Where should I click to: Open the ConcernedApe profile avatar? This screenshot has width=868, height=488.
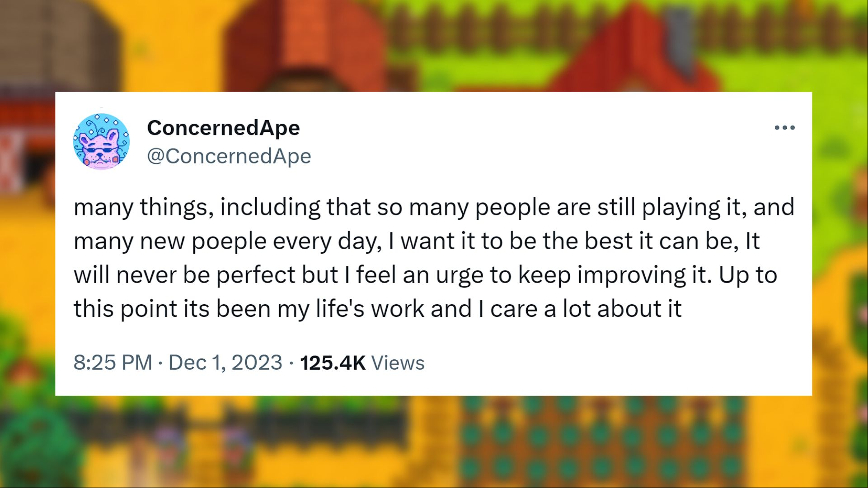click(101, 141)
